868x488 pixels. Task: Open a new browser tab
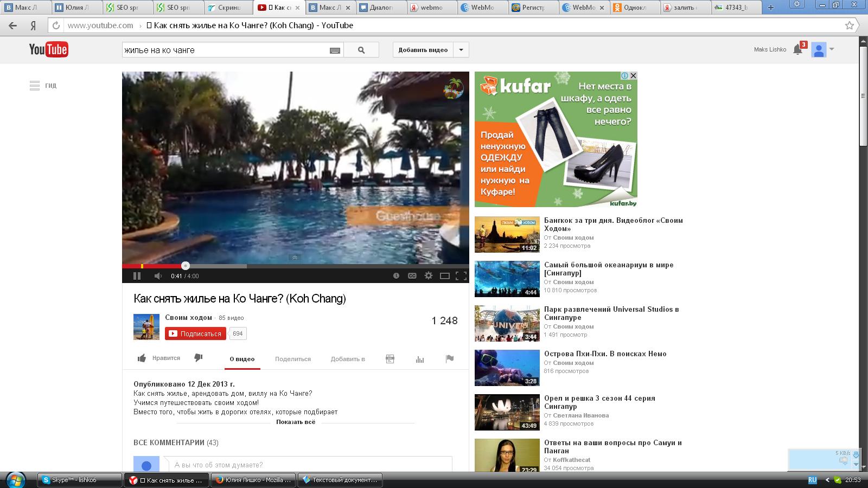pyautogui.click(x=770, y=8)
